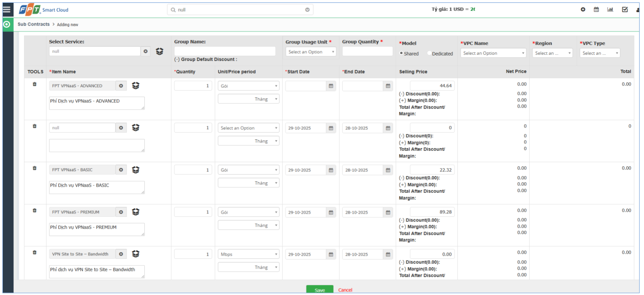Select the Dedicated model radio button
Screen dimensions: 644x295
[x=429, y=53]
